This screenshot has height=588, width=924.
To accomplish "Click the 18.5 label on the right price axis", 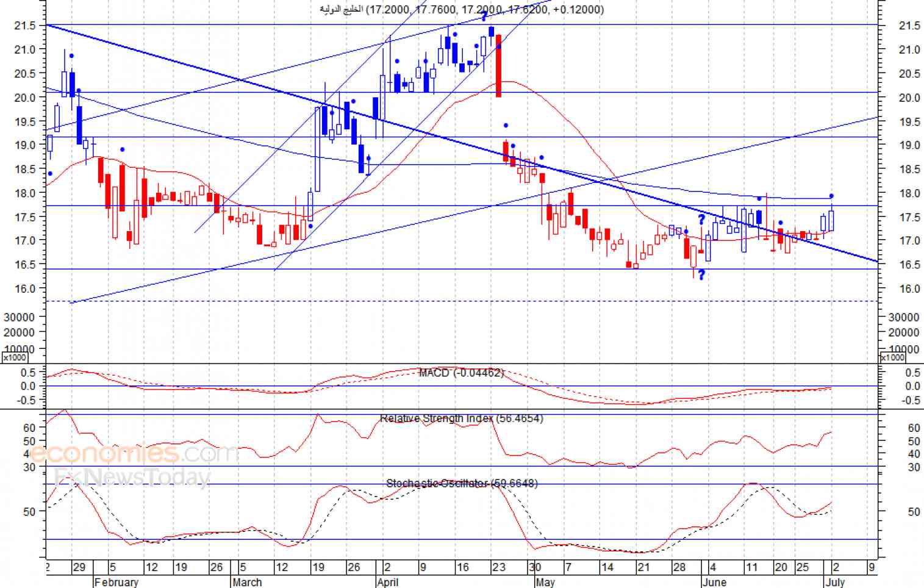I will tap(909, 170).
